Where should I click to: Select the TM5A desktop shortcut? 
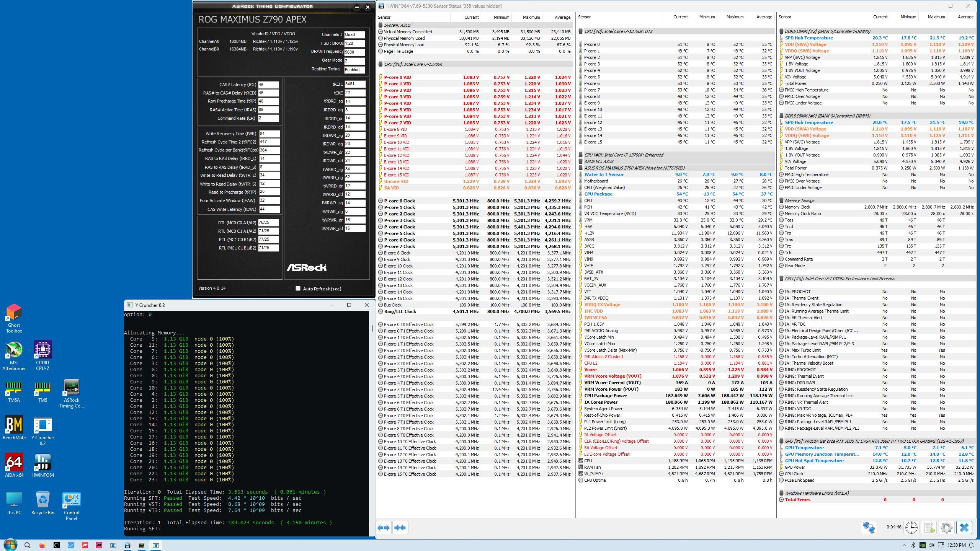[x=14, y=391]
